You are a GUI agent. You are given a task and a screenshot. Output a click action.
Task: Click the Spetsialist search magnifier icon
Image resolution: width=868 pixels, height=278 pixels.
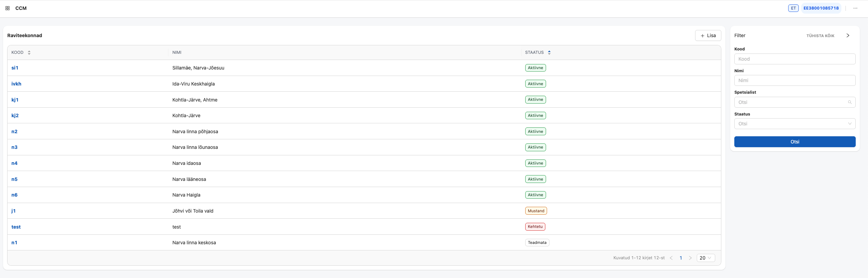tap(850, 102)
